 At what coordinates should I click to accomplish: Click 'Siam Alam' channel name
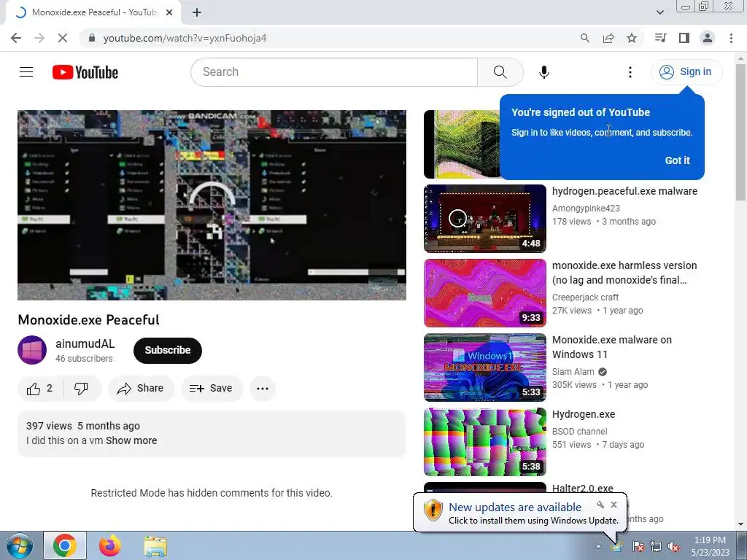[573, 371]
